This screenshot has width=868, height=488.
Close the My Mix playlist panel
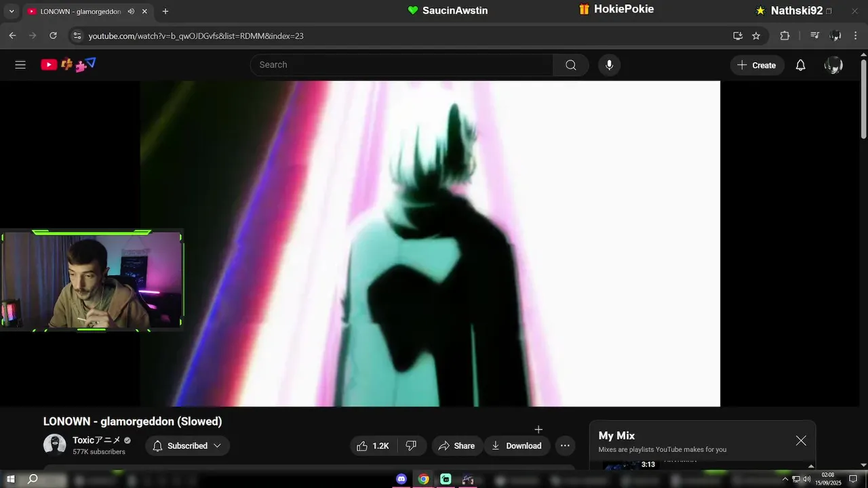click(x=801, y=441)
